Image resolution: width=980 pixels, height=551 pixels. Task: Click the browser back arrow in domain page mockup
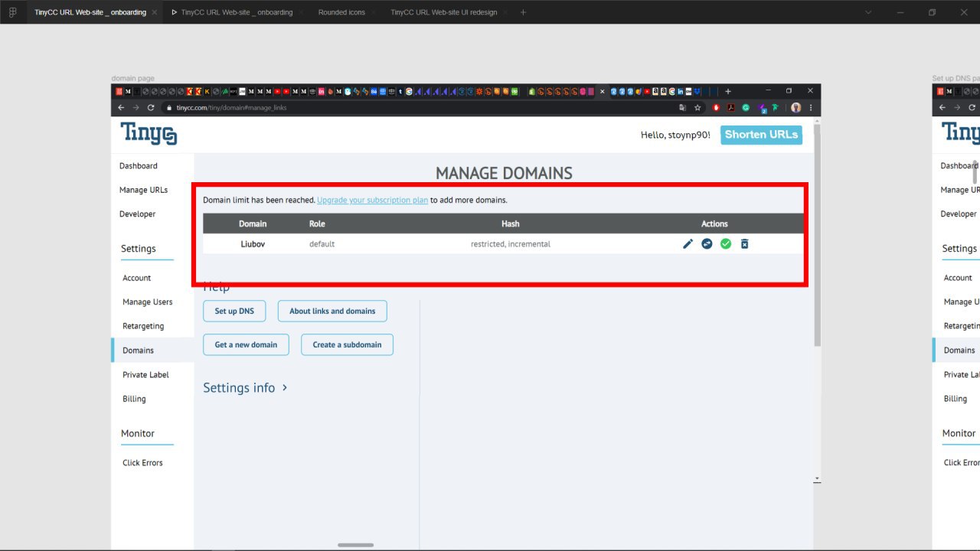pos(121,108)
